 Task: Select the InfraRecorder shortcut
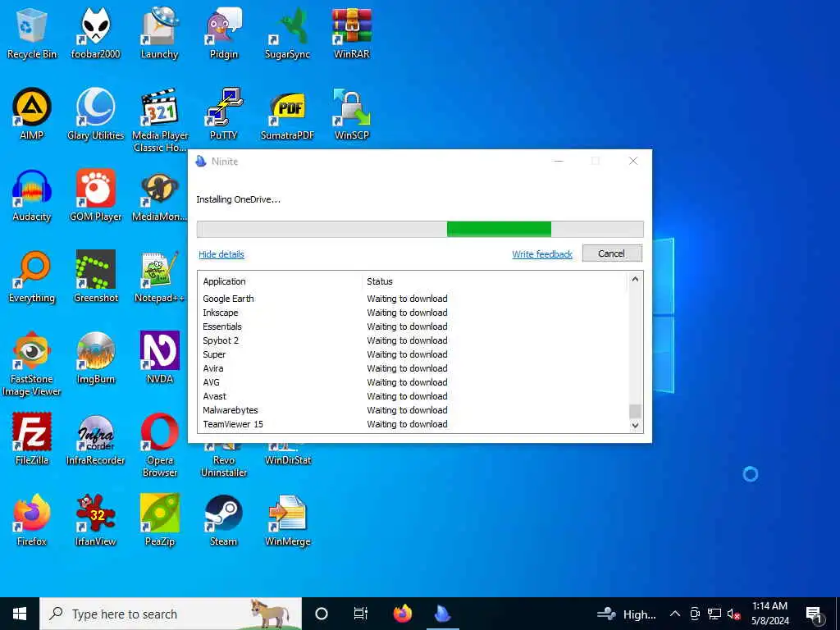[95, 440]
